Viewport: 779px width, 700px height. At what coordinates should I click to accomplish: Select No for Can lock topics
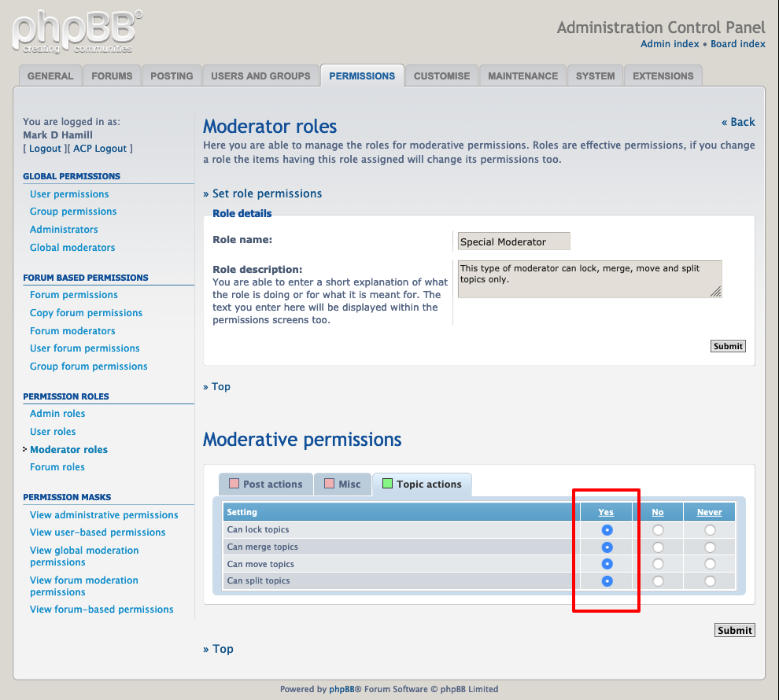(658, 530)
